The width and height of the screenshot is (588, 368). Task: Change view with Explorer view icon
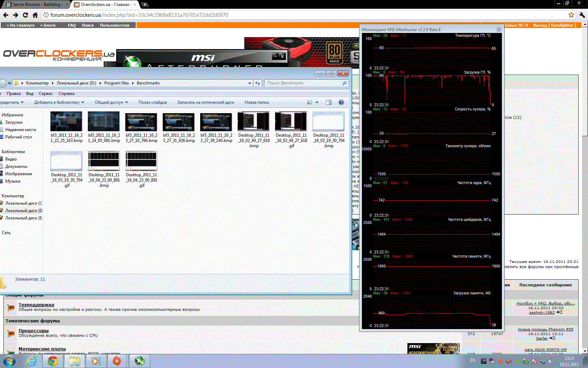click(309, 102)
